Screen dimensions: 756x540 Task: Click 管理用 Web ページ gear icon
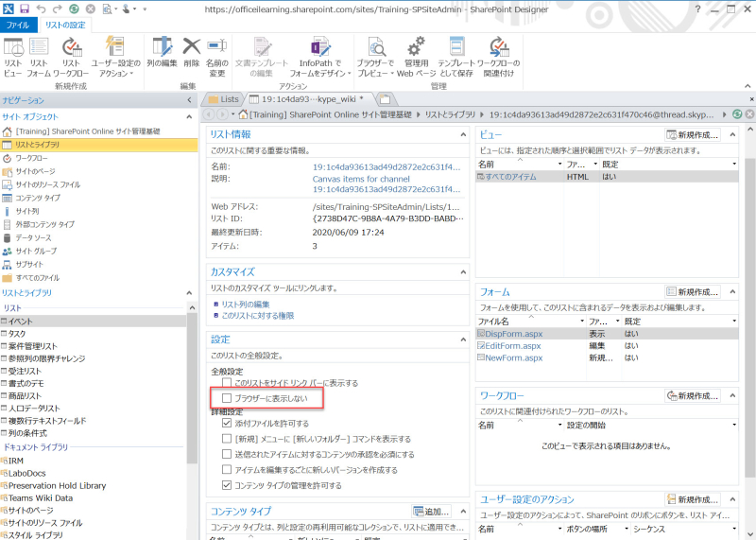[x=416, y=57]
